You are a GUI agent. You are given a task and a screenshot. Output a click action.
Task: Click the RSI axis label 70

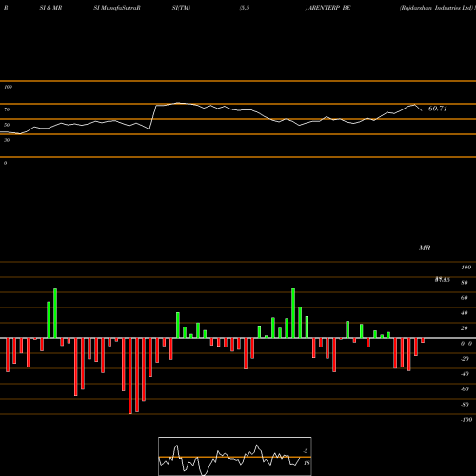[7, 109]
